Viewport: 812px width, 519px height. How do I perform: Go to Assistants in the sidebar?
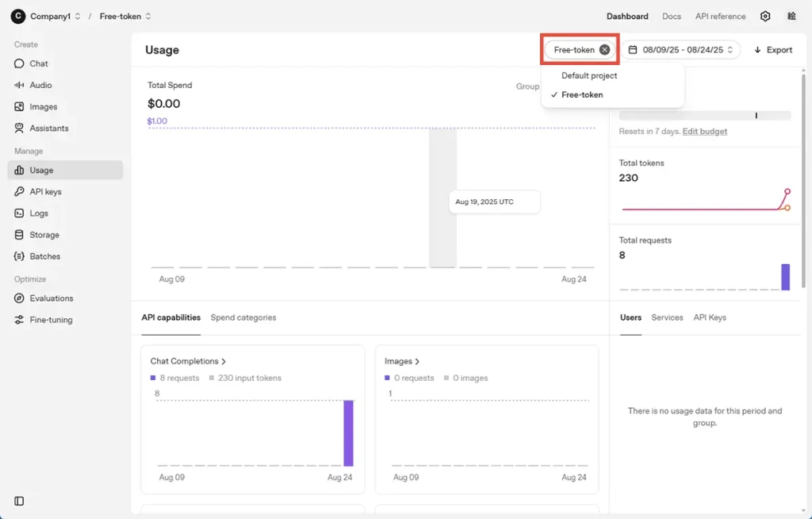pos(65,128)
